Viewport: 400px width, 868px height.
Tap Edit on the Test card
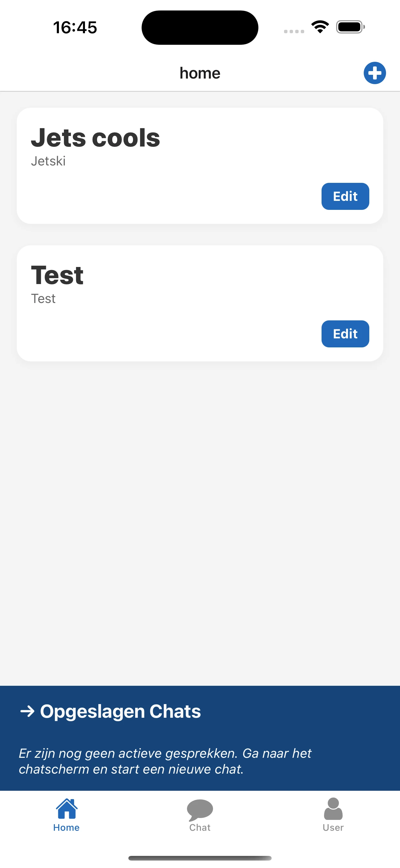point(345,334)
